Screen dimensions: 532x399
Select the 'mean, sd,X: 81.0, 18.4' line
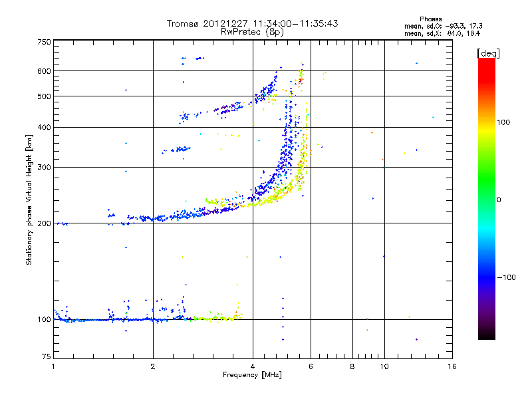tap(442, 33)
